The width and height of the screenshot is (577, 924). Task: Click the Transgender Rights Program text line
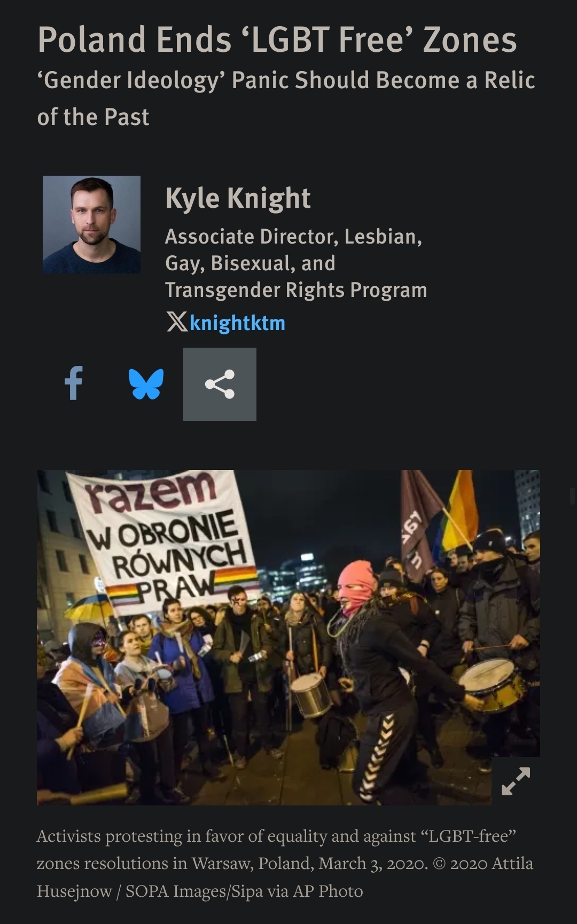coord(296,290)
